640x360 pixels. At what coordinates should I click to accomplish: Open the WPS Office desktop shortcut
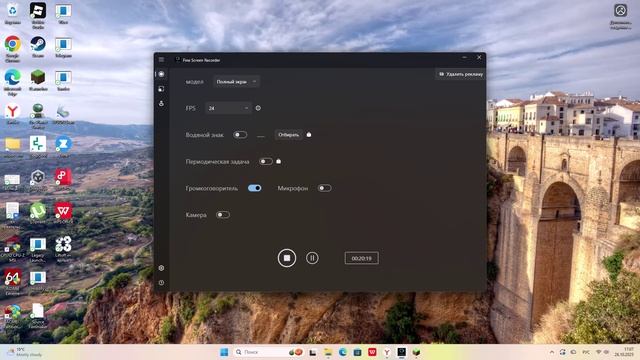(x=63, y=213)
